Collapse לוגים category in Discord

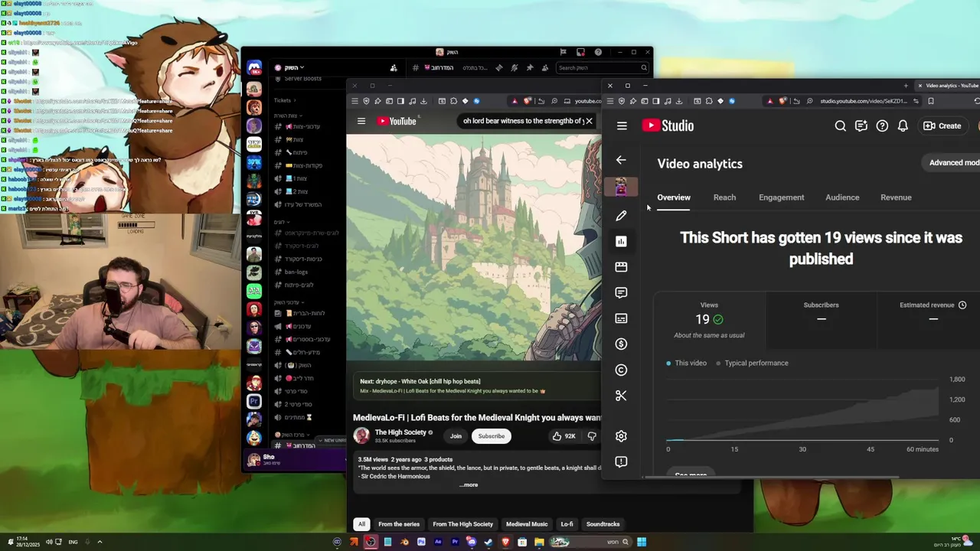point(280,222)
